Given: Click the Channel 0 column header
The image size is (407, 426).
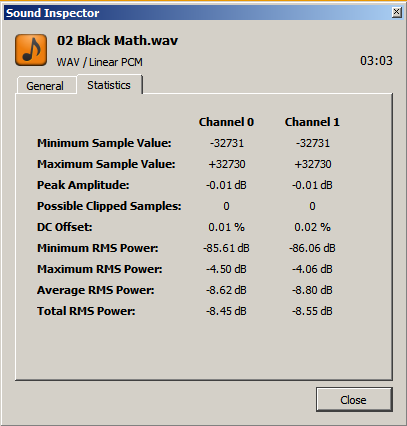Looking at the screenshot, I should tap(226, 122).
